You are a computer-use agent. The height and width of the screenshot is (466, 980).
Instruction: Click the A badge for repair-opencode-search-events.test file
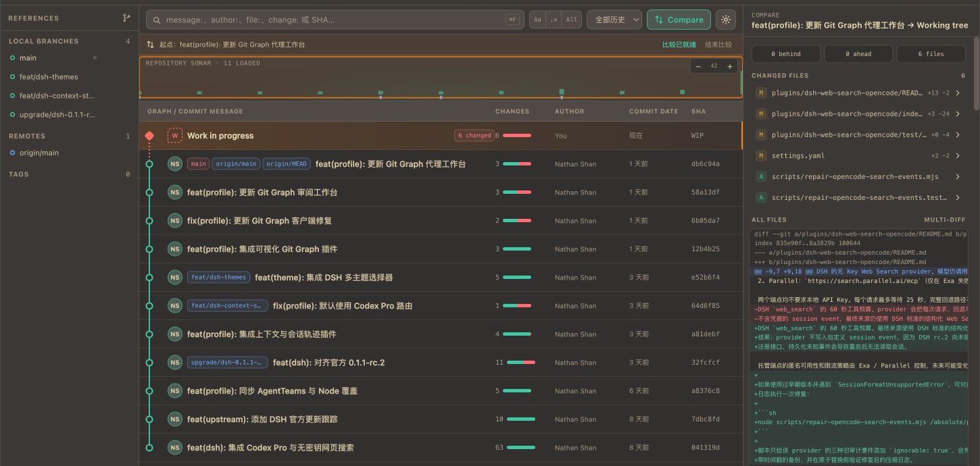761,198
